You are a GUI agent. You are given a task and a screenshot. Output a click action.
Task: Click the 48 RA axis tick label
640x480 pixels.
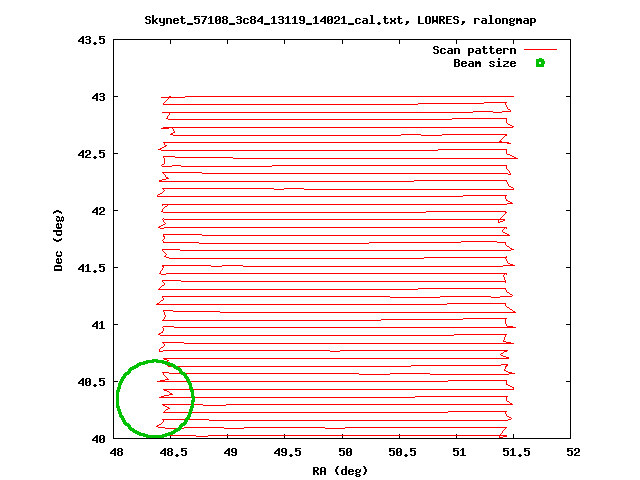tap(116, 452)
